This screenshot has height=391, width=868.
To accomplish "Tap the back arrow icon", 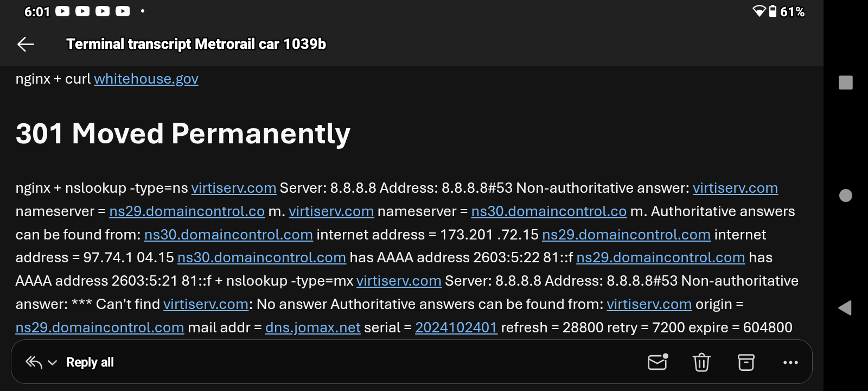I will [x=25, y=44].
